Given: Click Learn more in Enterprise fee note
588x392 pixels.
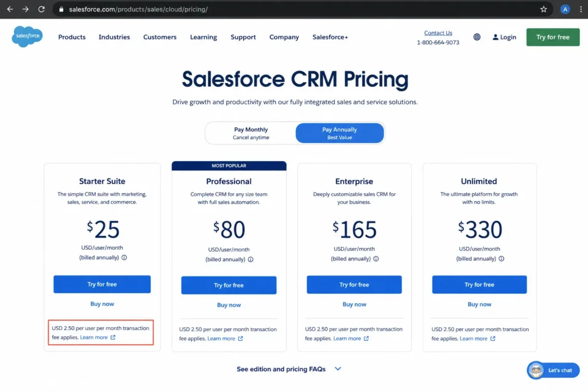Looking at the screenshot, I should [x=347, y=339].
